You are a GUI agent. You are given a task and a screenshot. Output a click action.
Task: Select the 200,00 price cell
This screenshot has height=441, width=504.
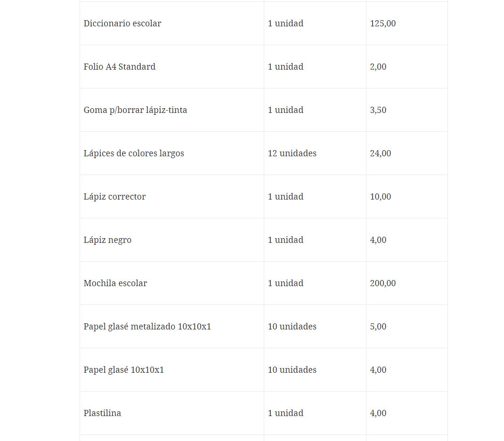[382, 283]
